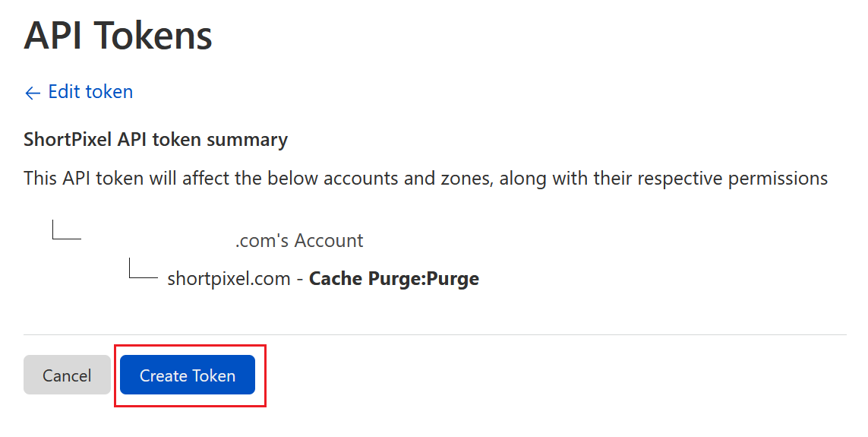Click the dash after shortpixel.com

point(300,279)
